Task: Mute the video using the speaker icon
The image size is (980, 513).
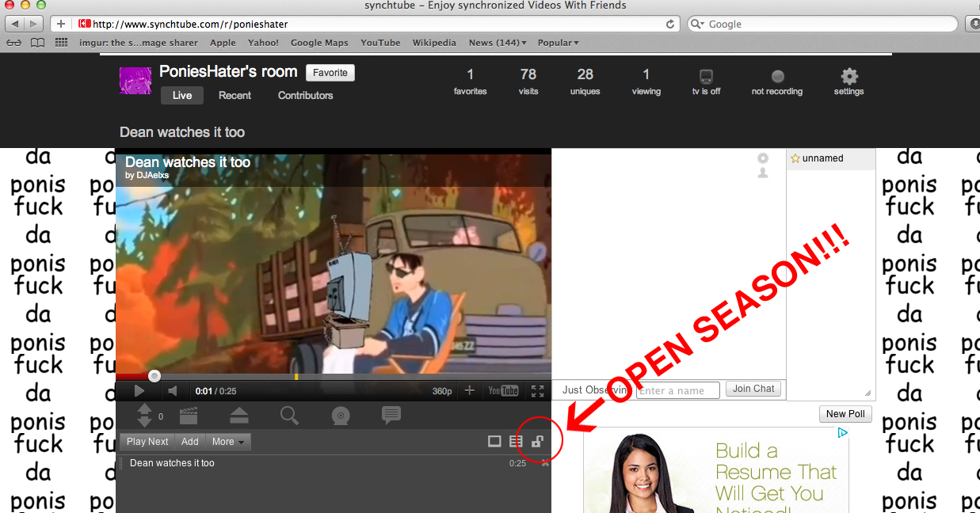Action: [x=173, y=390]
